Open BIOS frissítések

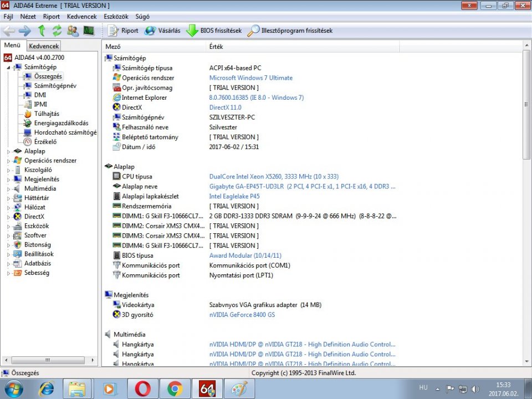[214, 31]
